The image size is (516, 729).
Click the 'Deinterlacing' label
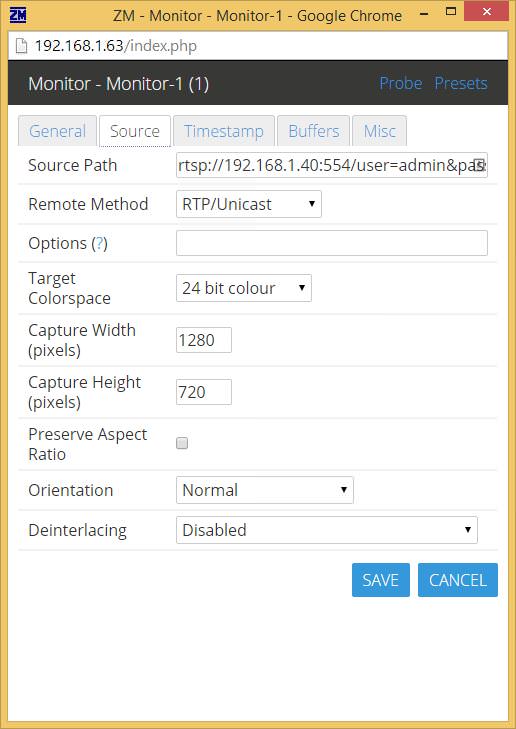(78, 530)
